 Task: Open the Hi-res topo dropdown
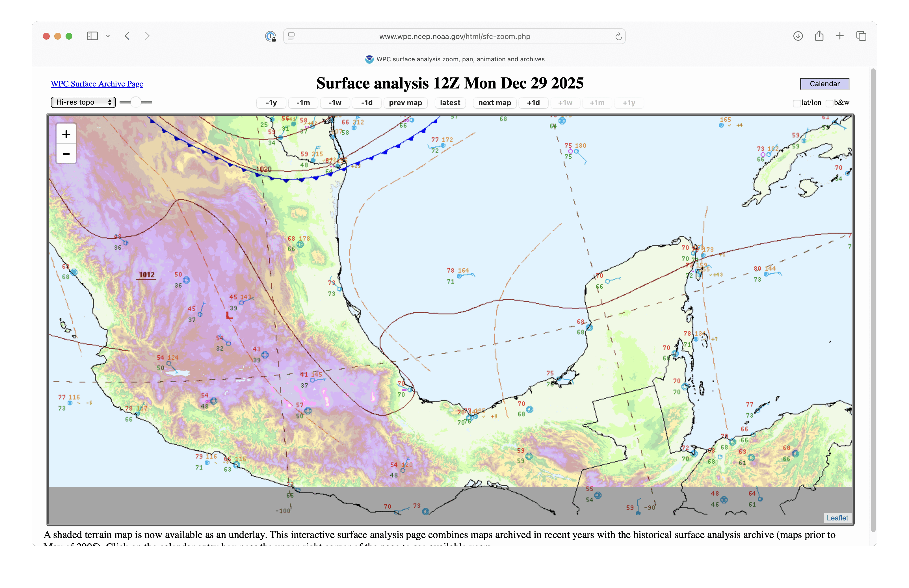point(83,102)
